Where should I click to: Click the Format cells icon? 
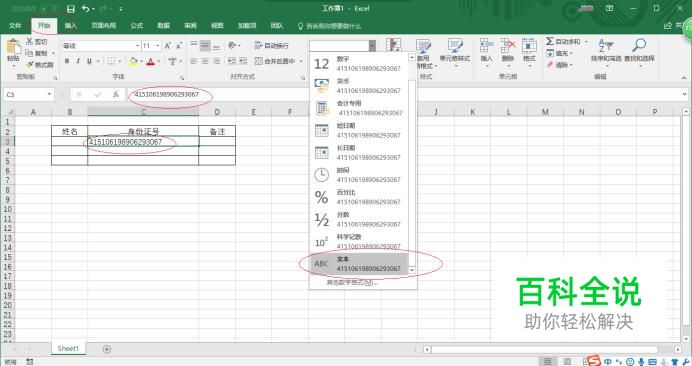click(x=529, y=46)
